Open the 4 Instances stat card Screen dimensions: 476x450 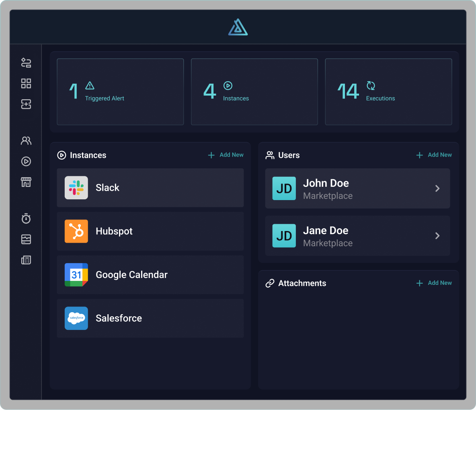(254, 92)
